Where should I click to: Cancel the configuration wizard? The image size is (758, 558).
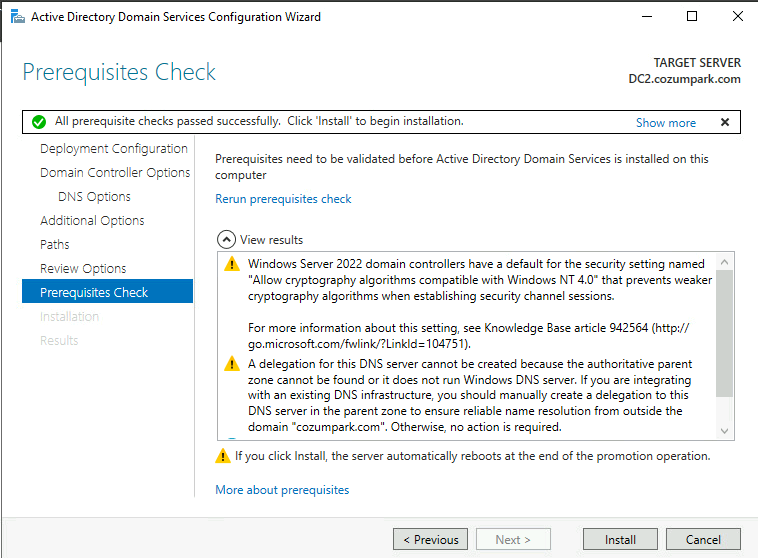(703, 539)
